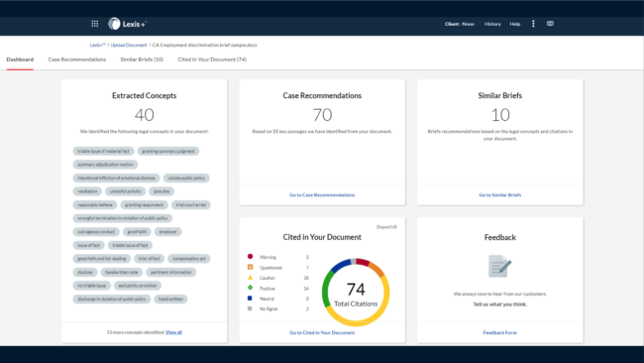
Task: Select 'good faith and fair dealing' chip
Action: pos(102,259)
